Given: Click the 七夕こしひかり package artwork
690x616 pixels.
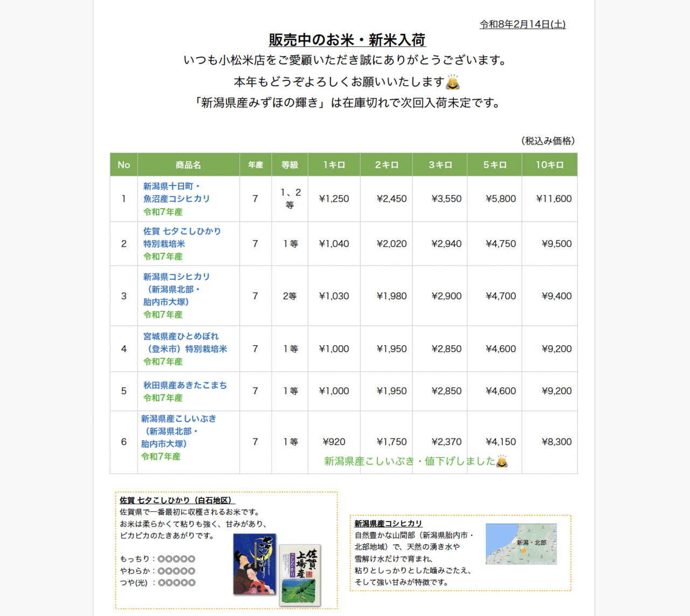Looking at the screenshot, I should 254,565.
